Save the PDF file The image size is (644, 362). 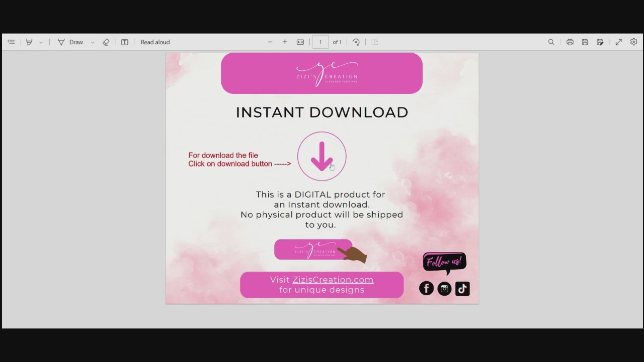(x=585, y=42)
